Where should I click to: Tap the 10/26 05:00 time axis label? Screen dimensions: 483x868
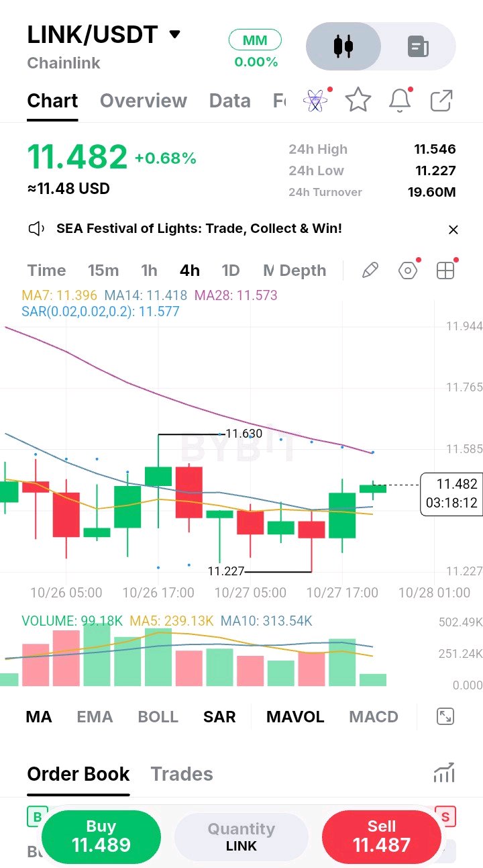[x=66, y=593]
